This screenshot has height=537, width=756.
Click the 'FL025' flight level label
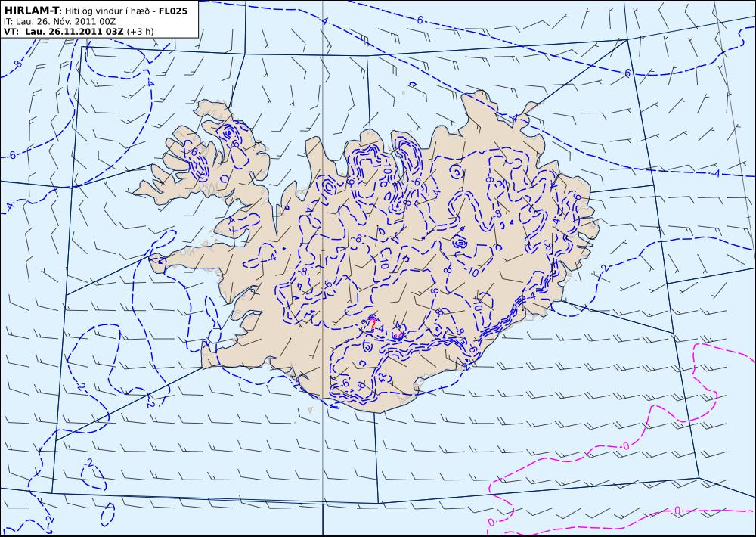coord(172,11)
